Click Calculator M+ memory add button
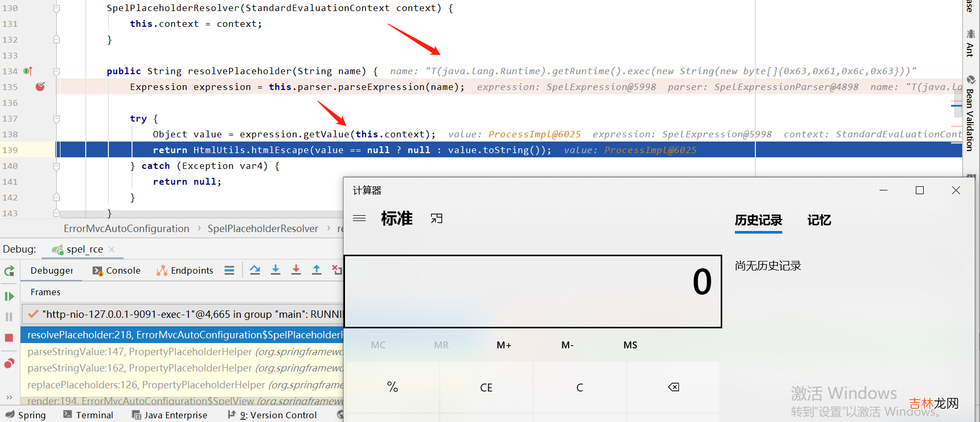The image size is (980, 422). click(504, 345)
